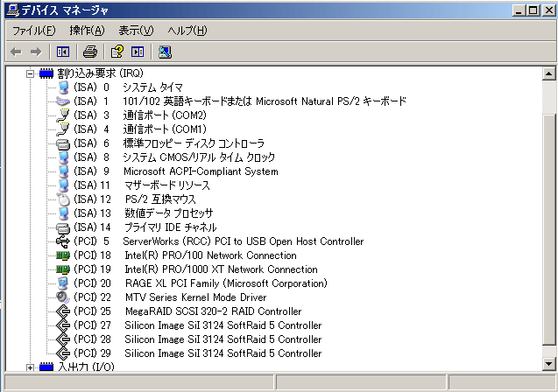Select the 101/102 英語キーボード entry text
Screen dimensions: 558x392
point(265,101)
